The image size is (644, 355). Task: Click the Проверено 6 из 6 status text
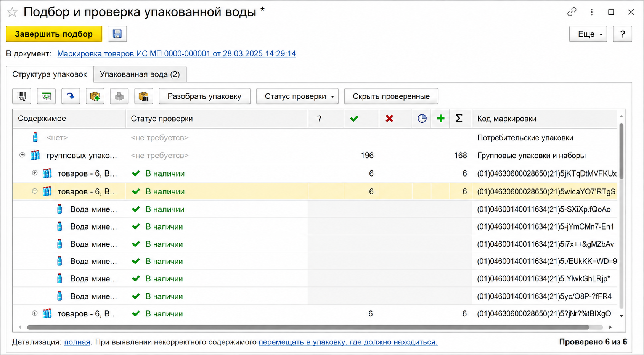click(593, 342)
